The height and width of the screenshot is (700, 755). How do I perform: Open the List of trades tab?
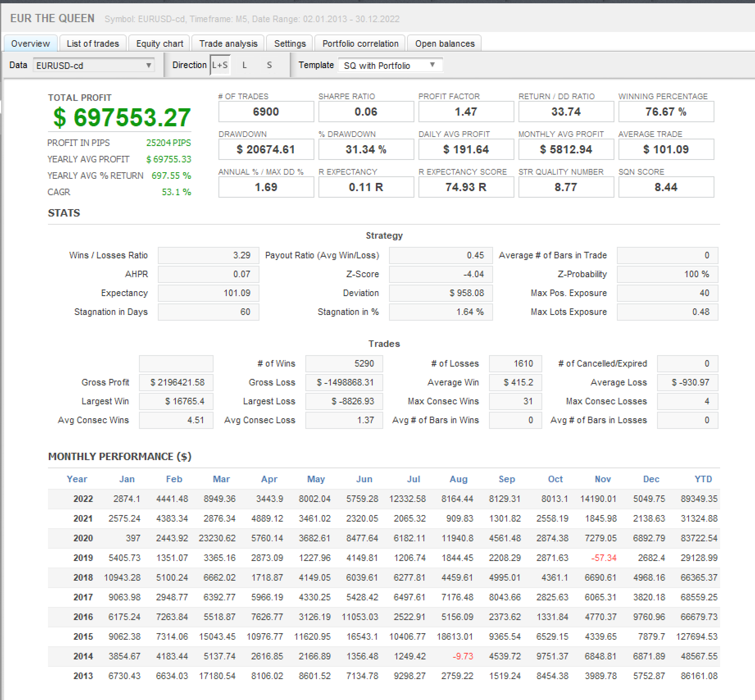(x=93, y=43)
